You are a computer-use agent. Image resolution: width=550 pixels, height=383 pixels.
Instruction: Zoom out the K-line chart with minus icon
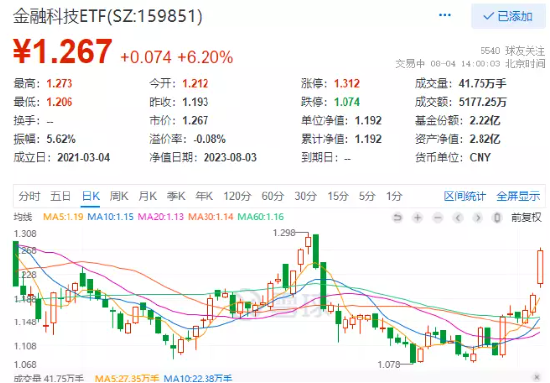point(438,218)
